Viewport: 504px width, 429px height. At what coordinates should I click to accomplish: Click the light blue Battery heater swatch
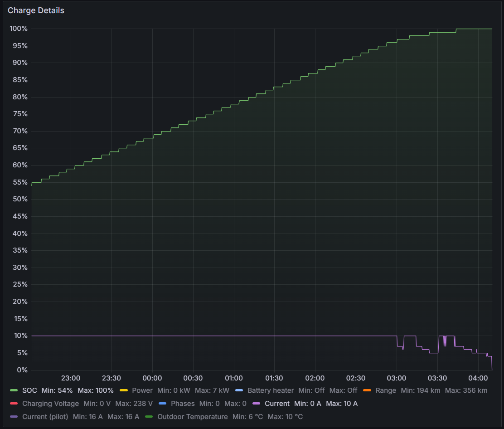[x=239, y=390]
